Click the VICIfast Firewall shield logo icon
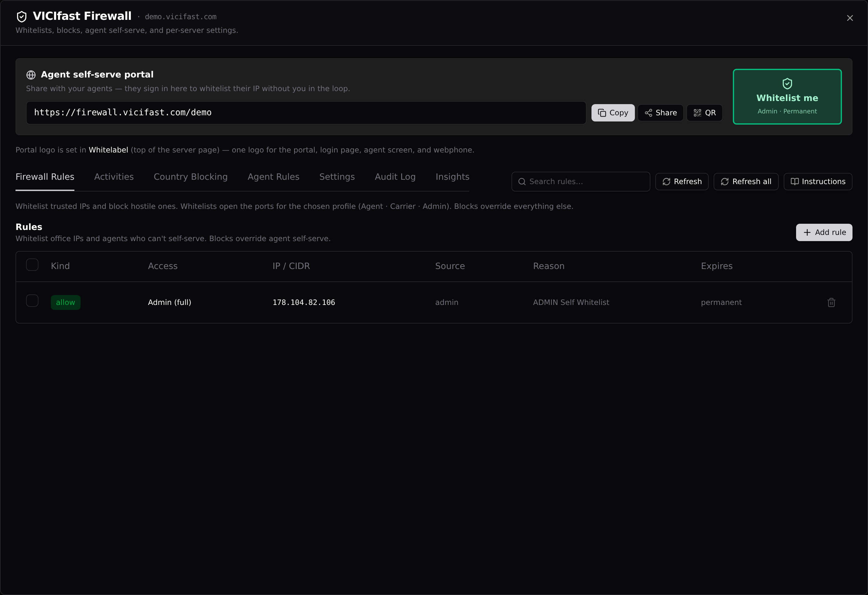This screenshot has width=868, height=595. coord(22,16)
